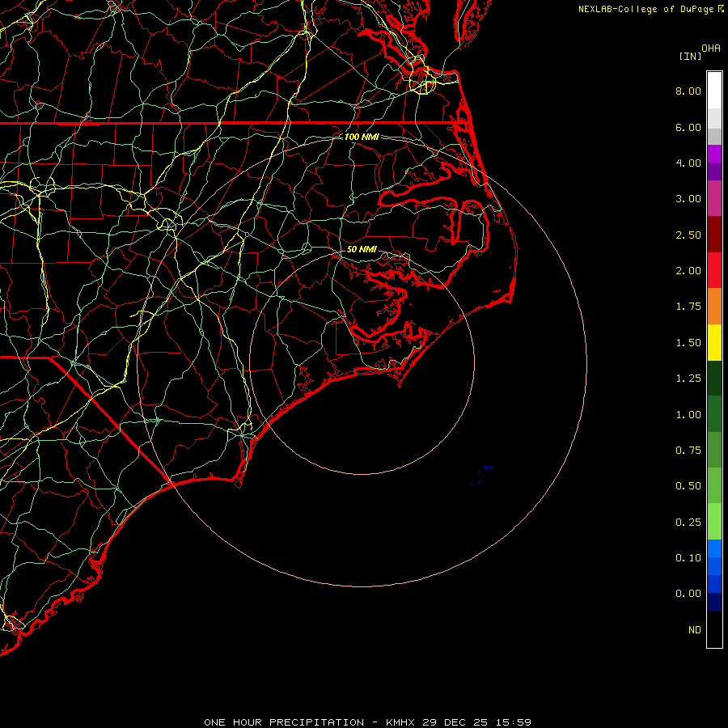Image resolution: width=728 pixels, height=728 pixels.
Task: Click the OHA product label
Action: tap(711, 49)
